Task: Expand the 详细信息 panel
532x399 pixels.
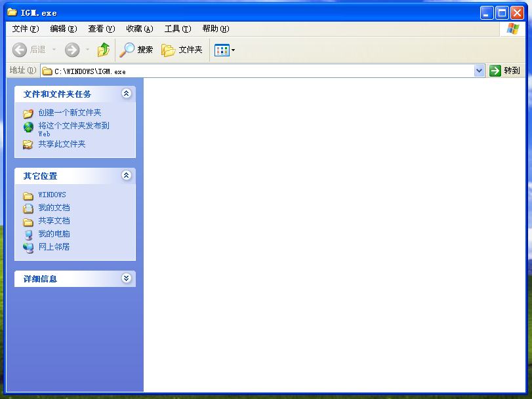Action: [126, 278]
